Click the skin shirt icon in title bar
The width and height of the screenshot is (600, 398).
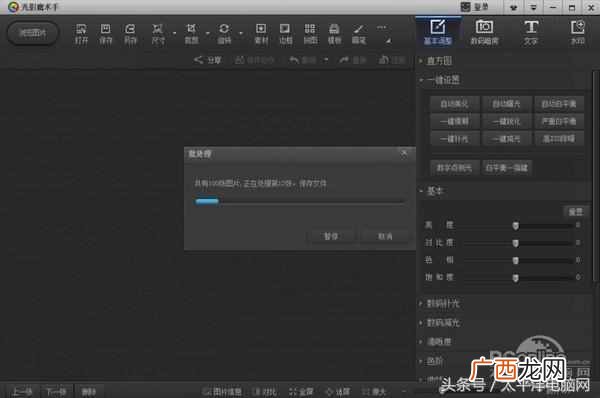(x=513, y=7)
